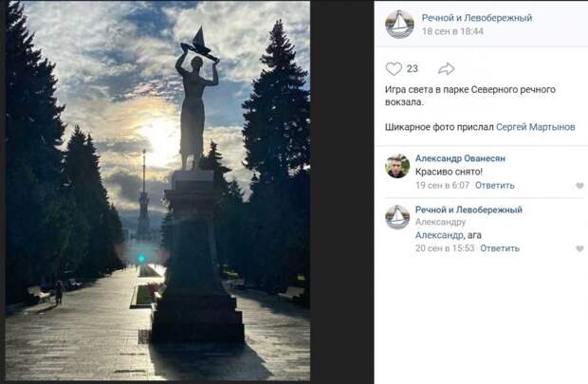Image resolution: width=588 pixels, height=384 pixels.
Task: Share the post using arrow icon
Action: click(x=447, y=69)
